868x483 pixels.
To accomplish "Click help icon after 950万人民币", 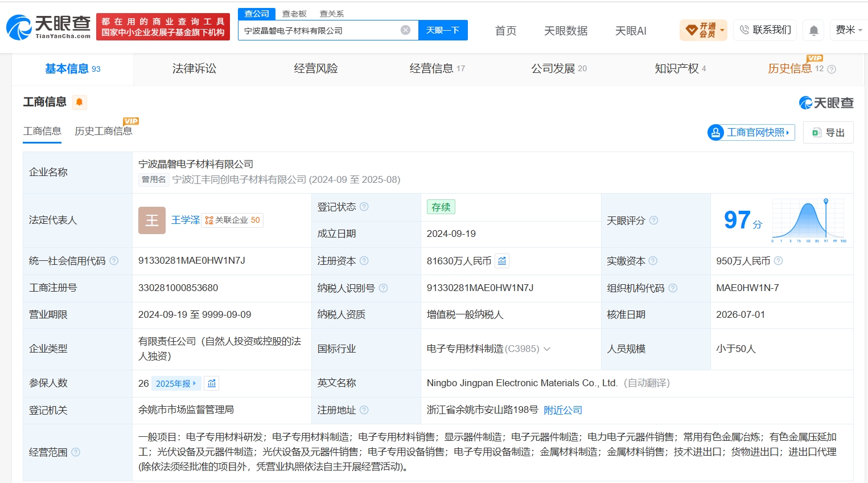I will coord(778,261).
